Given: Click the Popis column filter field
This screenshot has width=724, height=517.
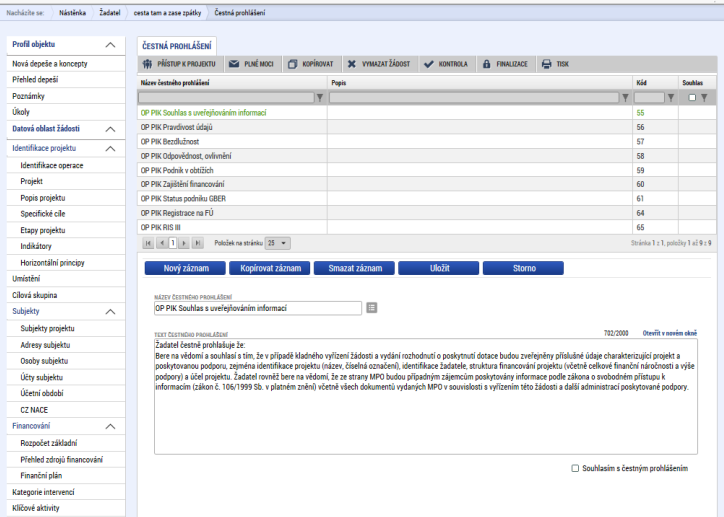Looking at the screenshot, I should pos(474,98).
